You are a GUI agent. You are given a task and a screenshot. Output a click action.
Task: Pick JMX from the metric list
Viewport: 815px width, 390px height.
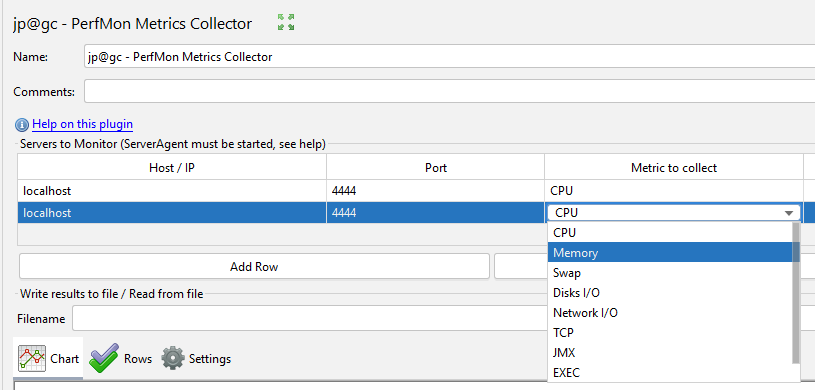click(x=669, y=353)
